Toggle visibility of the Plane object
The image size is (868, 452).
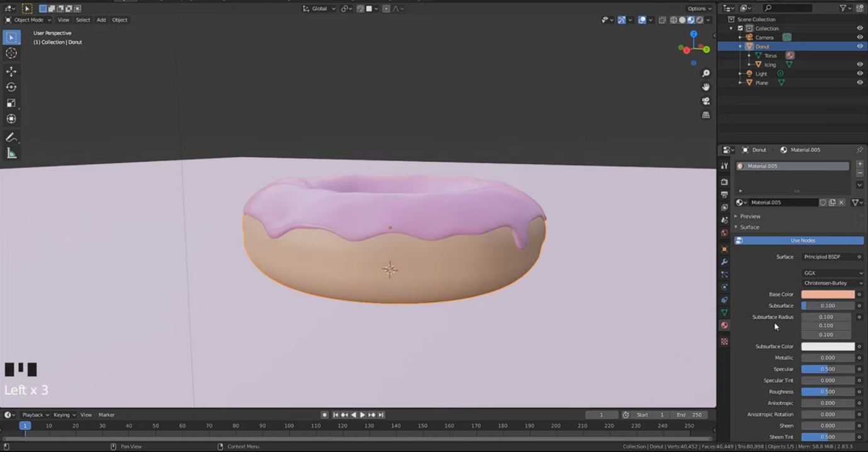860,82
